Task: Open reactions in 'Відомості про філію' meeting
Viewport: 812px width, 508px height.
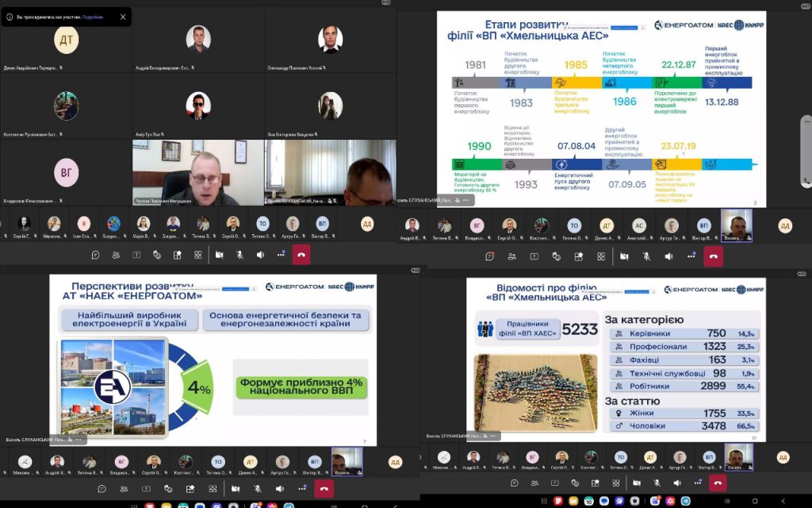Action: coord(575,483)
